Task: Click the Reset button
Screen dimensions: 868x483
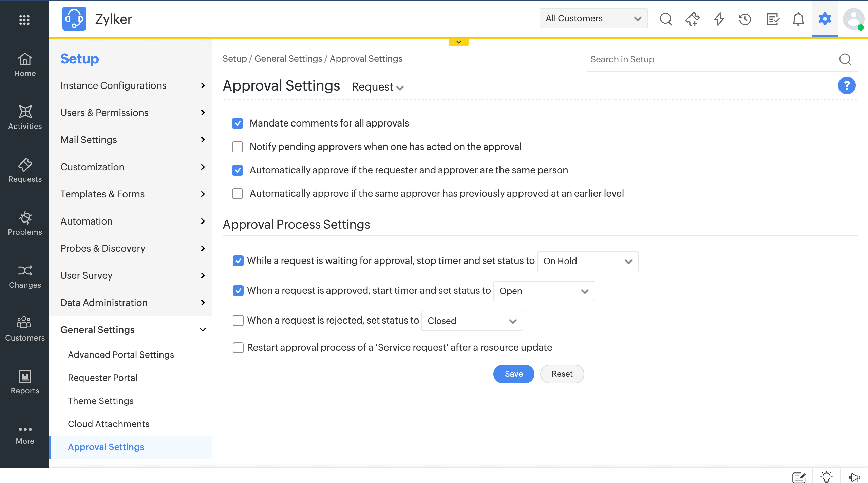Action: pyautogui.click(x=562, y=374)
